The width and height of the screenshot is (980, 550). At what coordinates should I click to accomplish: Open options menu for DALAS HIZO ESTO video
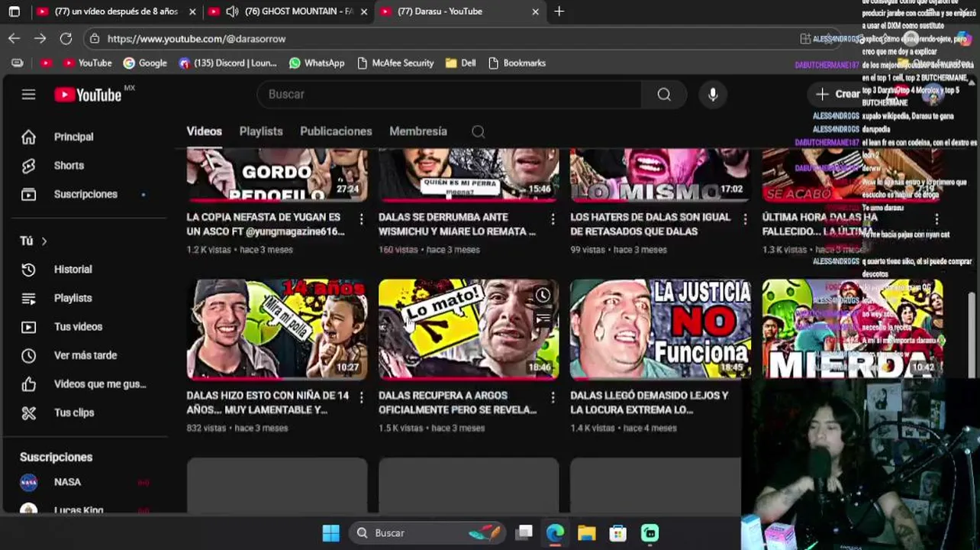coord(361,397)
